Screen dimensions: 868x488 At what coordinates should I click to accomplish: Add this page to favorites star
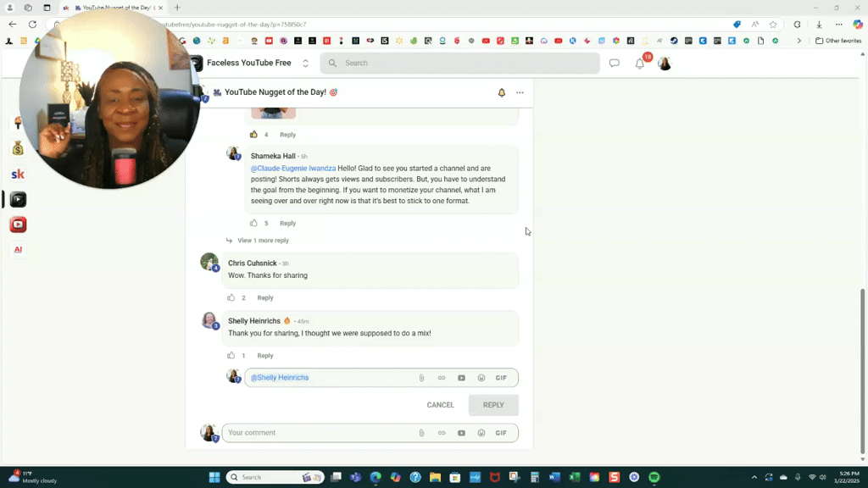click(773, 25)
